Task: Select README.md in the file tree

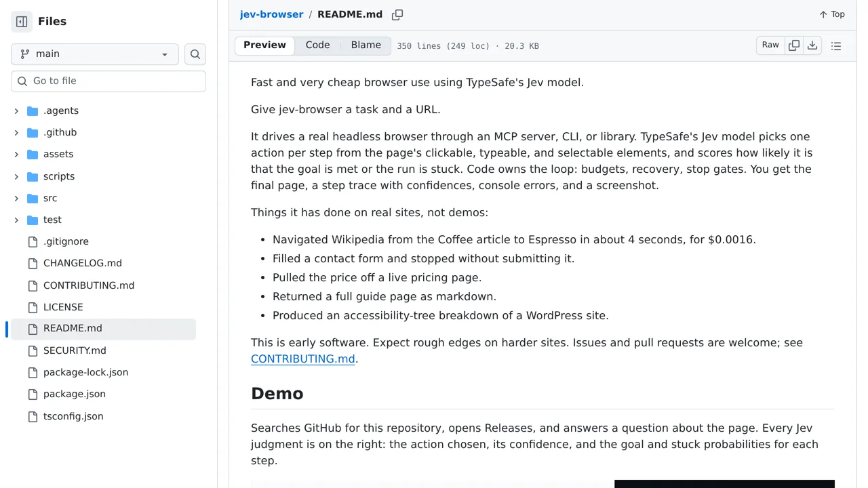Action: 103,329
